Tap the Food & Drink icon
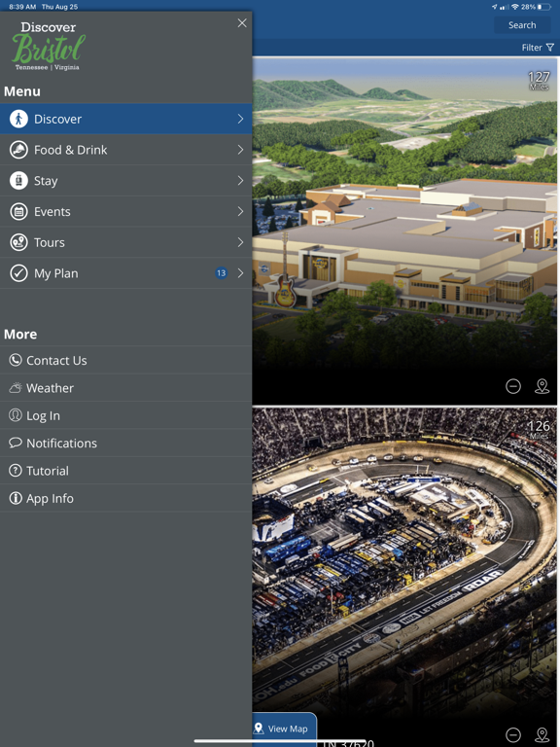Screen dimensions: 560x747 click(x=18, y=150)
